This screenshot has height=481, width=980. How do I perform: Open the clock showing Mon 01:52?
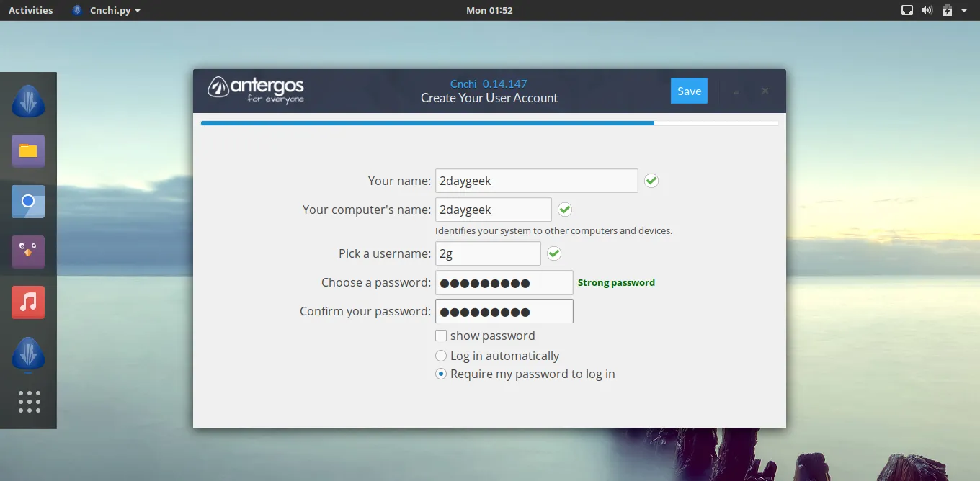(x=489, y=10)
